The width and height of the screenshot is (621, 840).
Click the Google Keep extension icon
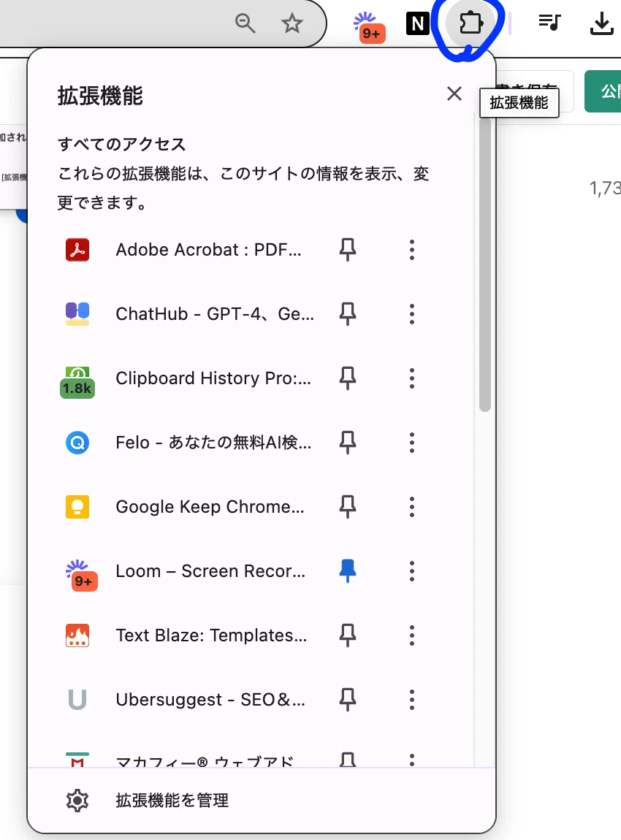point(77,507)
